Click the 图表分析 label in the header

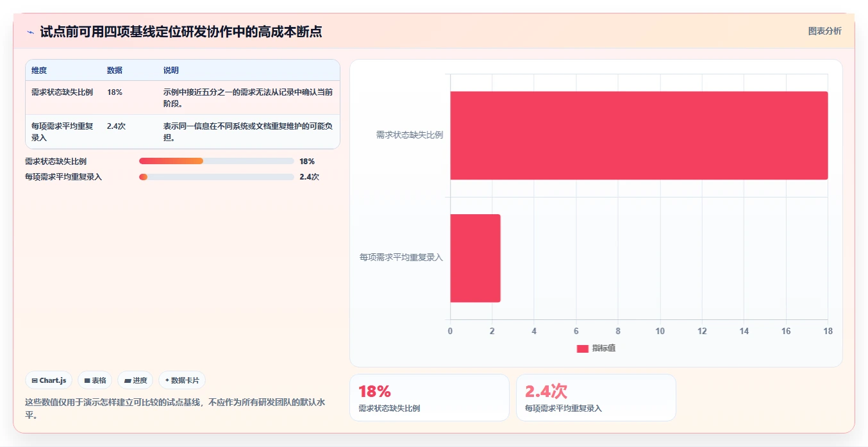click(x=824, y=31)
